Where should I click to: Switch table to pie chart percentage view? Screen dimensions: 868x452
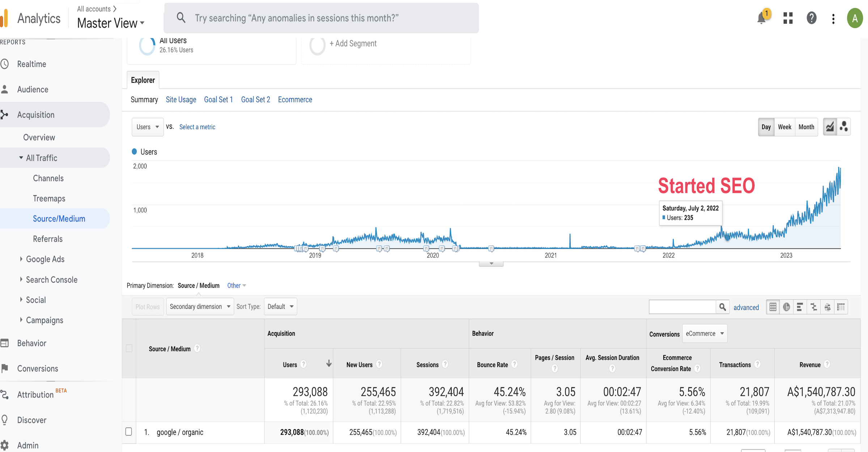[786, 307]
